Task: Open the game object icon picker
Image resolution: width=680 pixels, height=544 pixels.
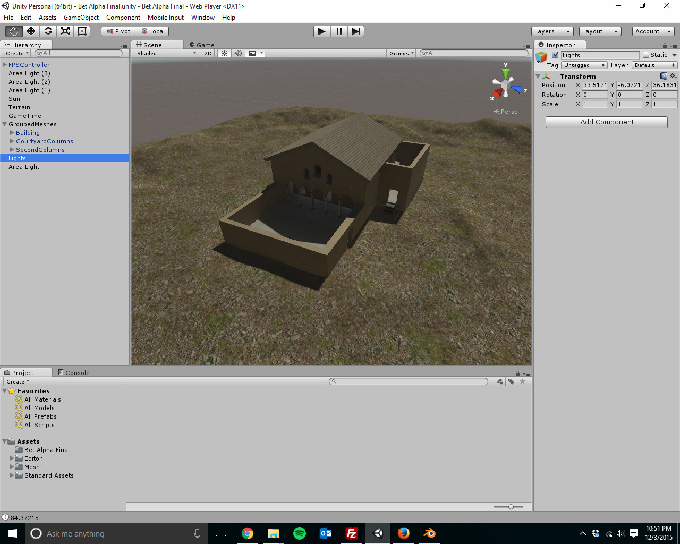Action: tap(541, 57)
